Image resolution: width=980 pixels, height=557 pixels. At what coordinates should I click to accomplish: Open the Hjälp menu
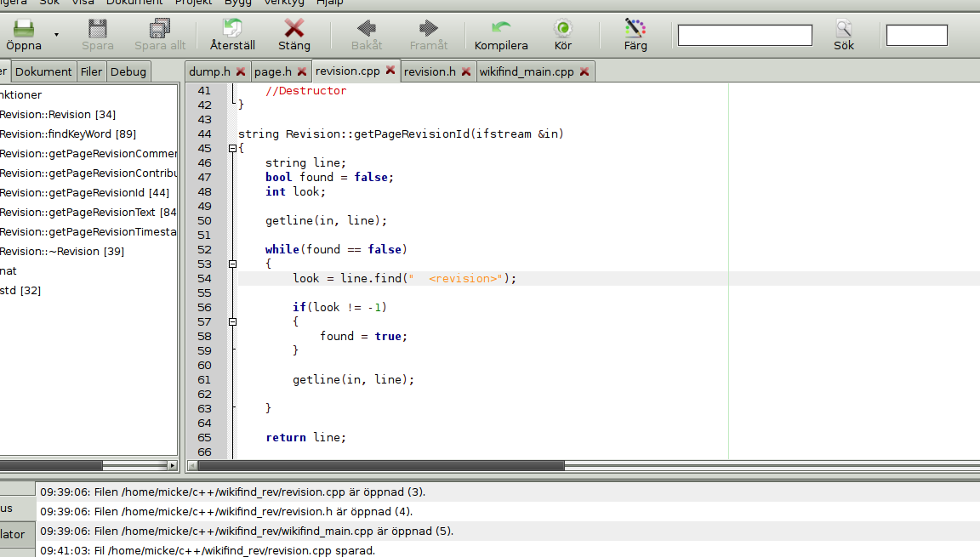330,3
